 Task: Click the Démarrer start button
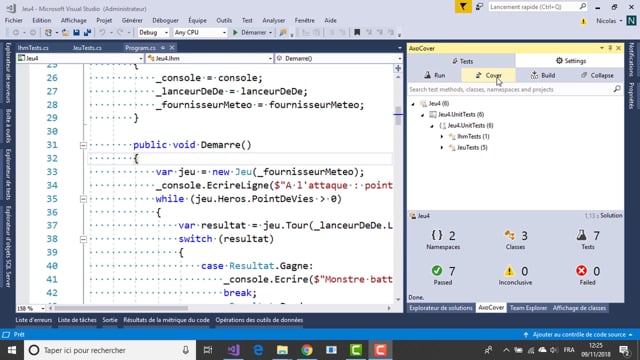[x=253, y=33]
